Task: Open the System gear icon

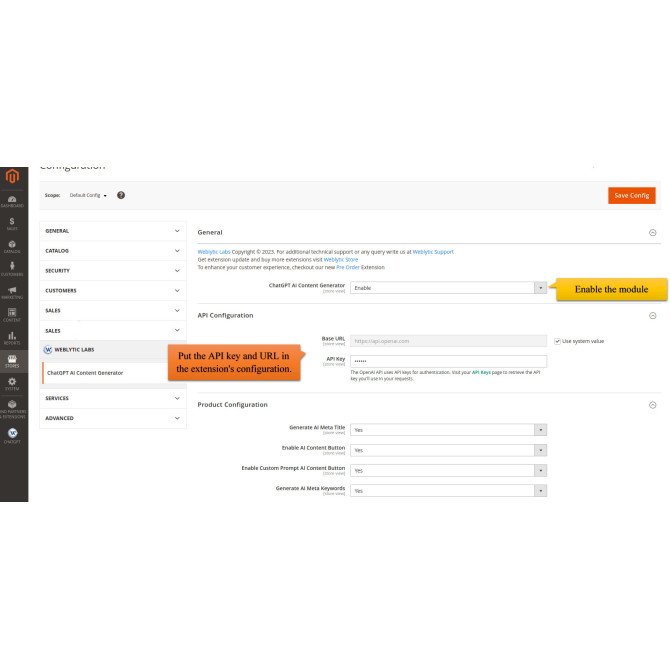Action: 12,384
